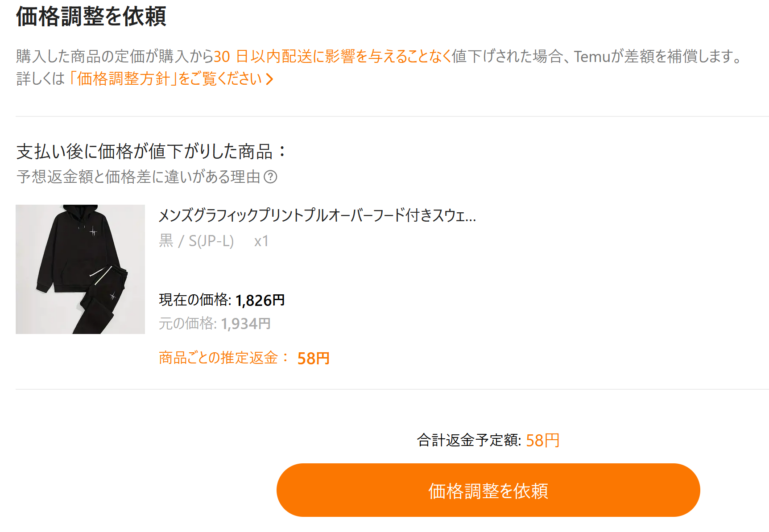The width and height of the screenshot is (769, 532).
Task: Click the chevron arrow after 価格調整方針 link
Action: [x=269, y=79]
